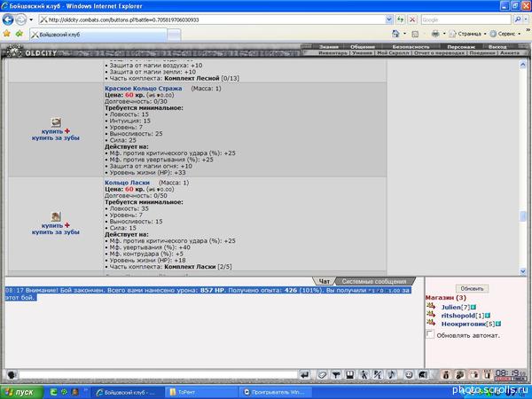532x399 pixels.
Task: Open the Страница menu dropdown
Action: pyautogui.click(x=468, y=34)
